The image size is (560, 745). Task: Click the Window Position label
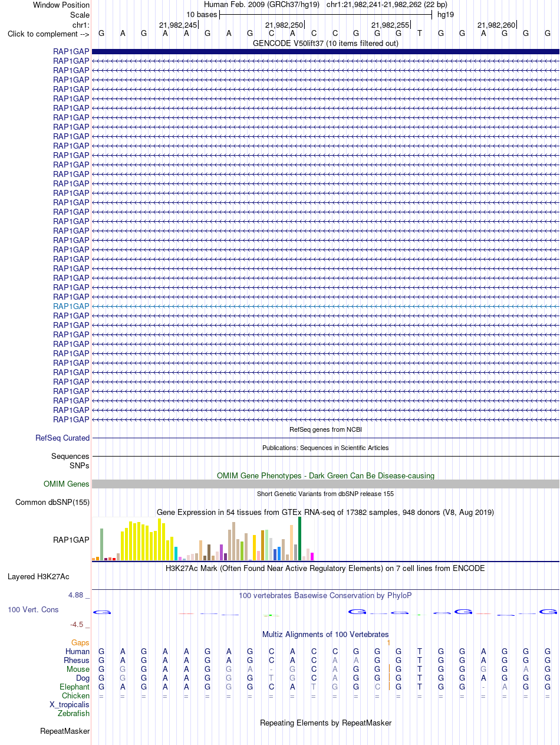point(61,5)
